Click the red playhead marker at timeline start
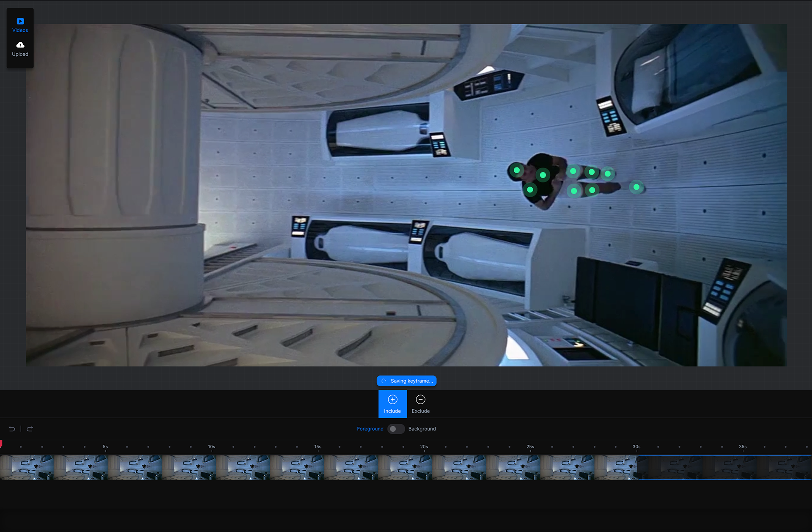812x532 pixels. 1,444
